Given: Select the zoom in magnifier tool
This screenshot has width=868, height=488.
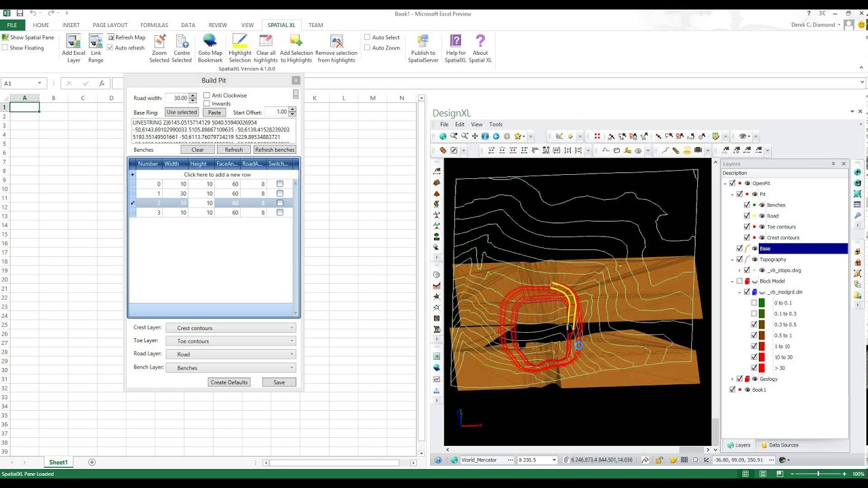Looking at the screenshot, I should (x=454, y=136).
